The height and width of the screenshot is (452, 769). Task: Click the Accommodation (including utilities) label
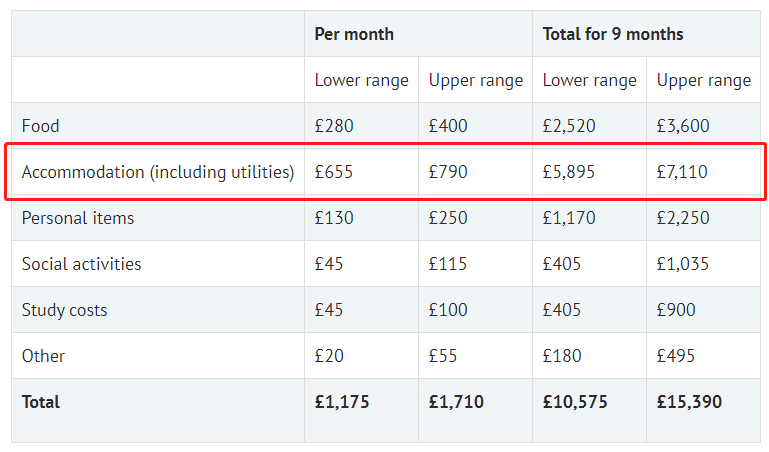point(158,172)
